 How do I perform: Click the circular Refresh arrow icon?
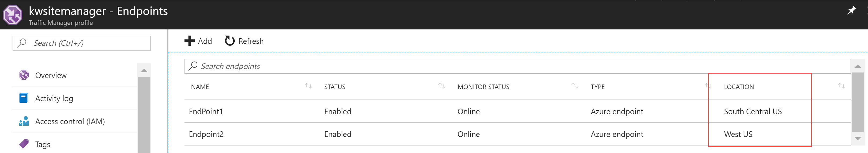230,41
